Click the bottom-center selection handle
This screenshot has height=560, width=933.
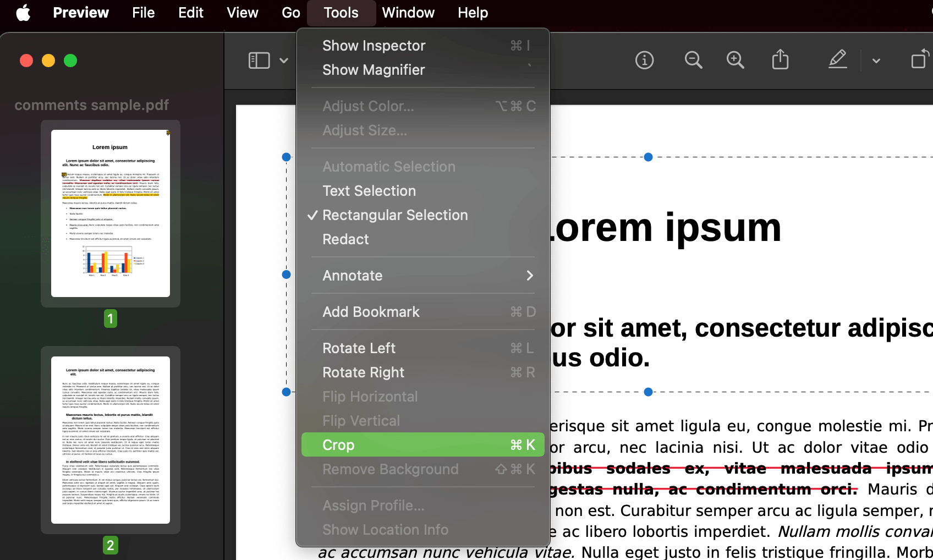pos(648,392)
